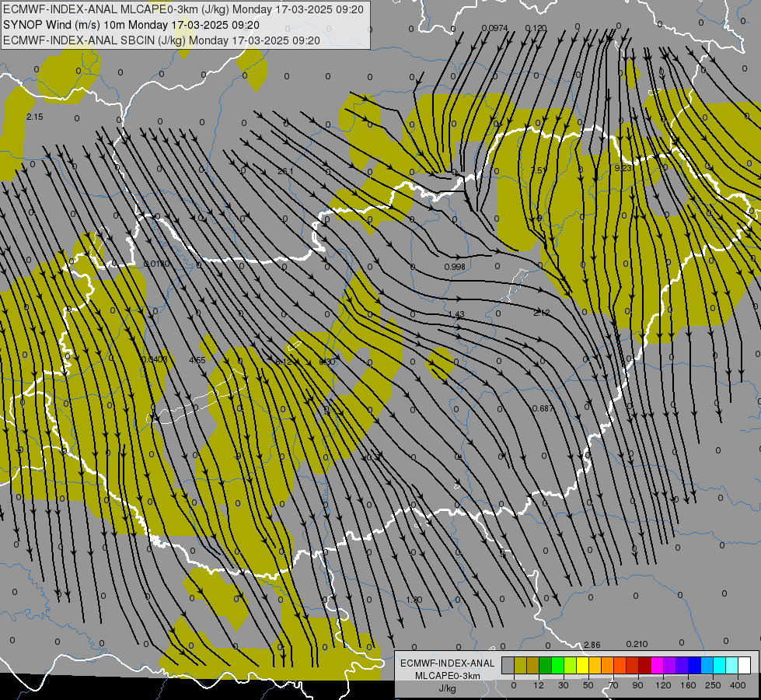Screen dimensions: 761x700
Task: Click the ECMWF-INDEX-ANAL MLCAPE0-3km title line
Action: click(183, 9)
